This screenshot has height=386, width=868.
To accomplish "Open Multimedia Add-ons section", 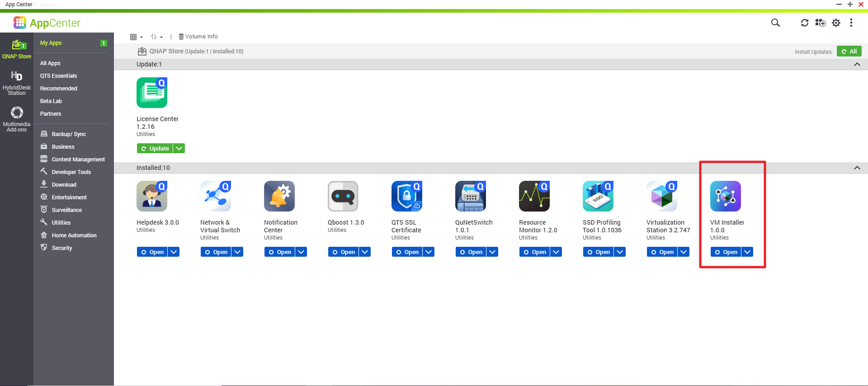I will [17, 119].
